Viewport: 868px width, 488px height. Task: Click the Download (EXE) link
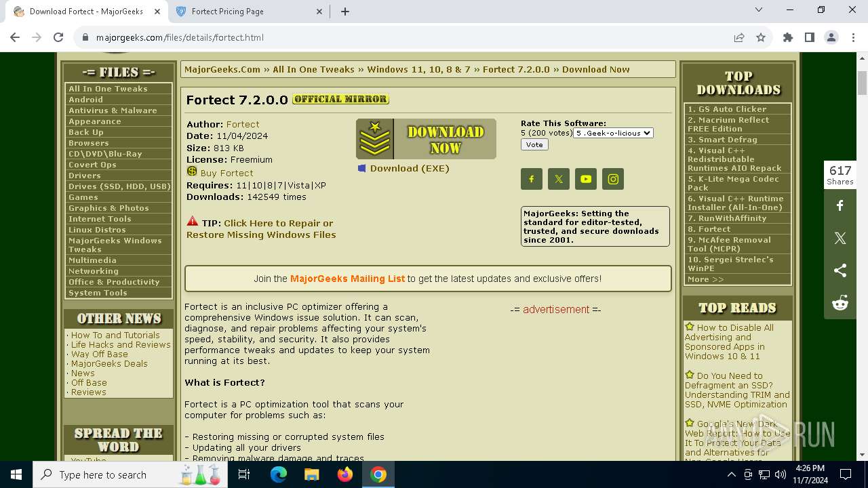click(x=410, y=168)
